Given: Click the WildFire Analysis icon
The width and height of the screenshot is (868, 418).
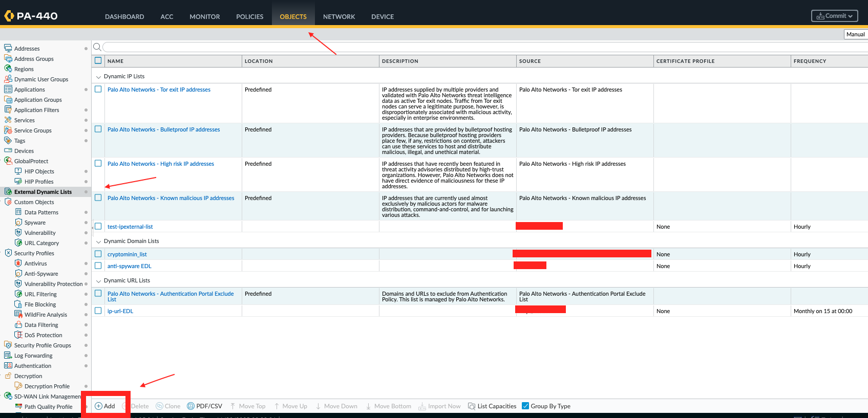Looking at the screenshot, I should pyautogui.click(x=18, y=315).
